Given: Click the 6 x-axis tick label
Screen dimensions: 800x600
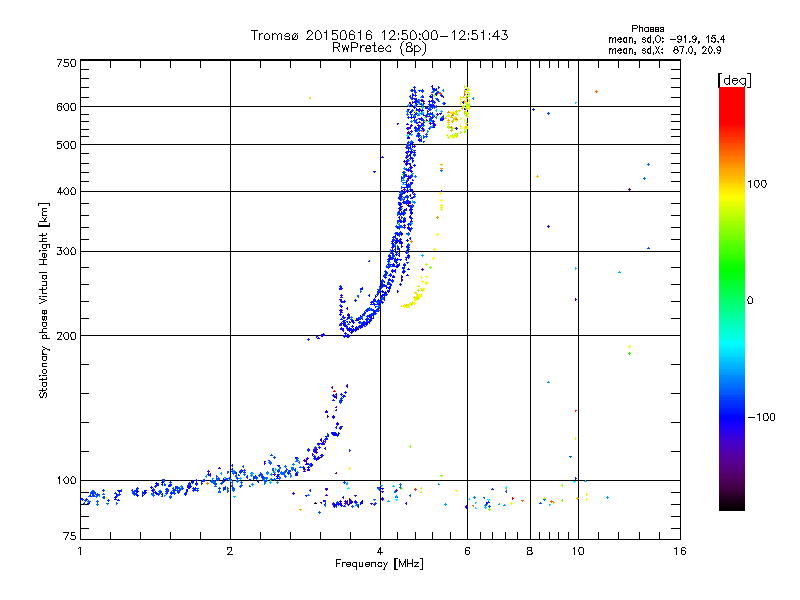Looking at the screenshot, I should pyautogui.click(x=467, y=551).
